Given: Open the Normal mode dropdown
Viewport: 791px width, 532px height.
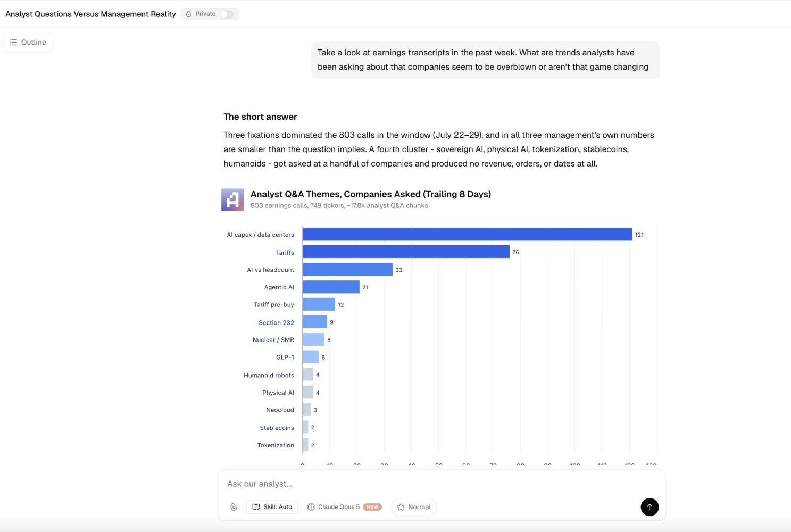Looking at the screenshot, I should pos(414,507).
